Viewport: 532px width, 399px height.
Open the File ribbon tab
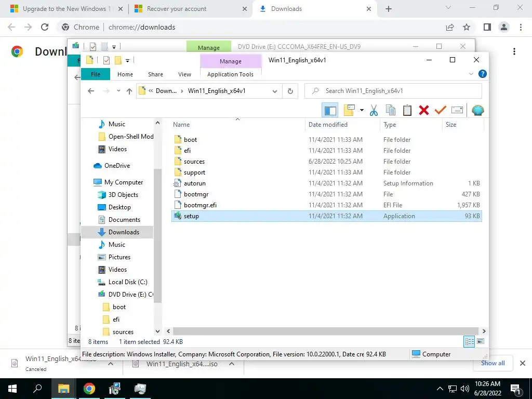click(x=96, y=74)
